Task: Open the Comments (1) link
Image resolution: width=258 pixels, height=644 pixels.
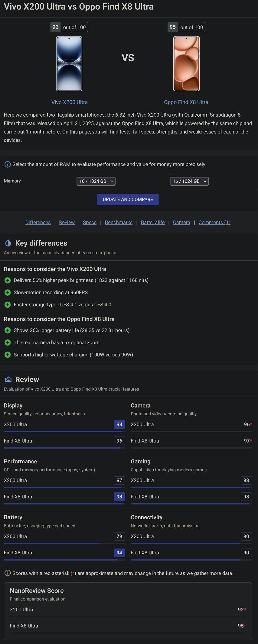Action: tap(214, 222)
